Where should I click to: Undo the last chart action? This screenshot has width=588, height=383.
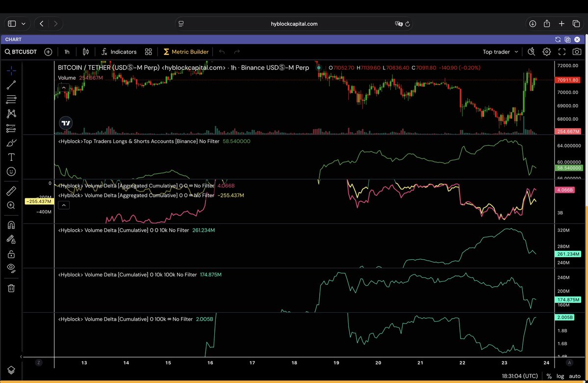point(222,52)
